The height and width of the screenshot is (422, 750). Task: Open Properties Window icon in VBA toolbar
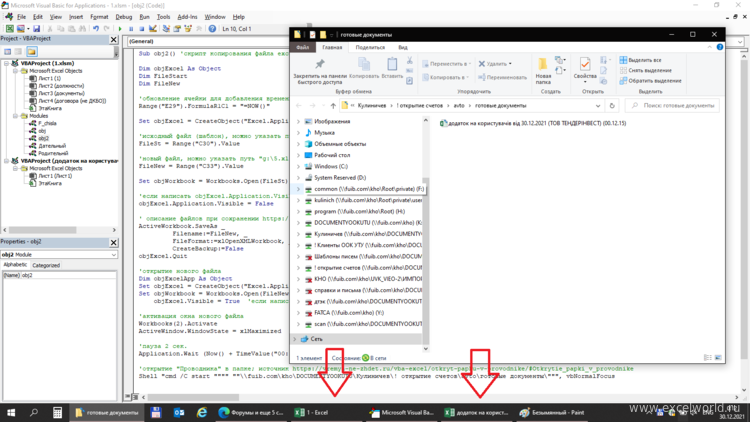point(177,29)
